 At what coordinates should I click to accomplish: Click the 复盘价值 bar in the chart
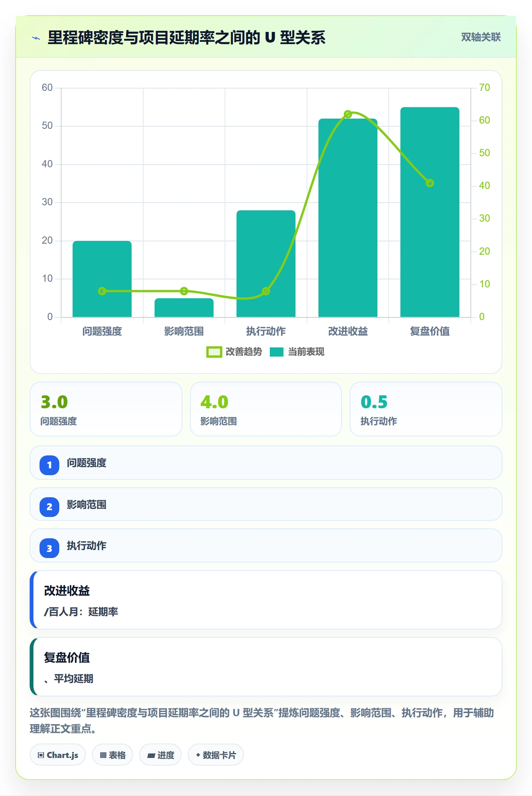point(430,212)
